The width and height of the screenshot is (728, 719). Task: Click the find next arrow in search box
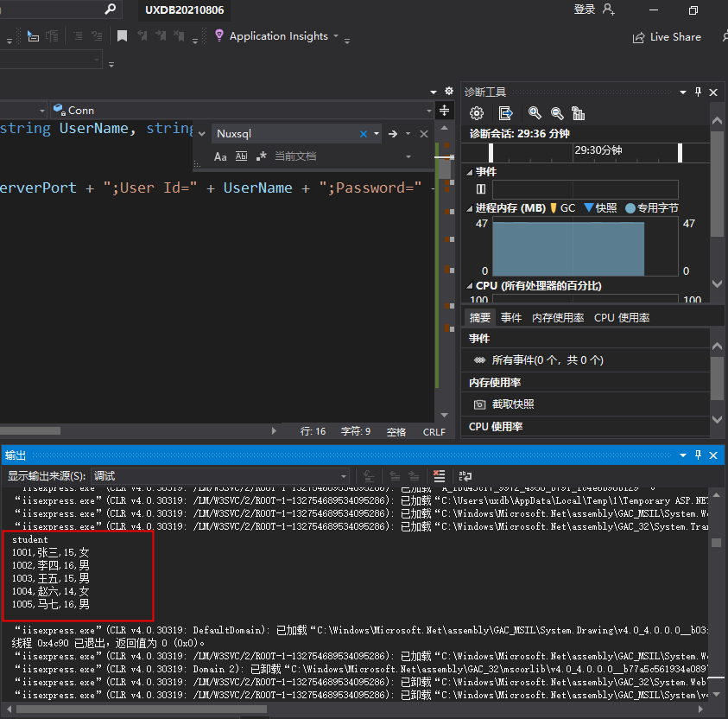pos(392,134)
